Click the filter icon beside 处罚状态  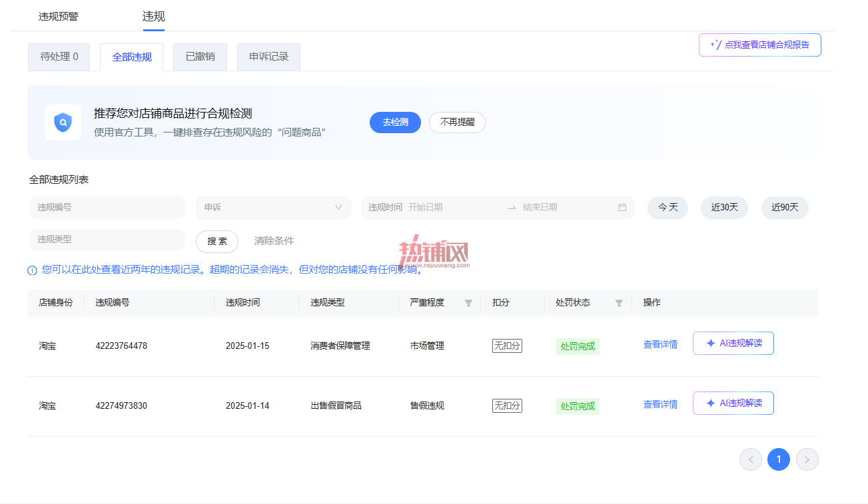click(x=619, y=303)
